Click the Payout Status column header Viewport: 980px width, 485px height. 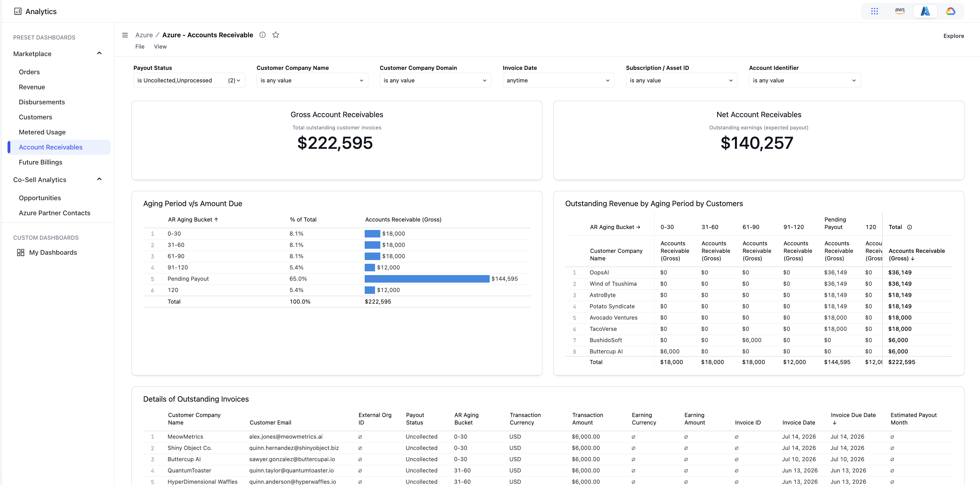[415, 419]
